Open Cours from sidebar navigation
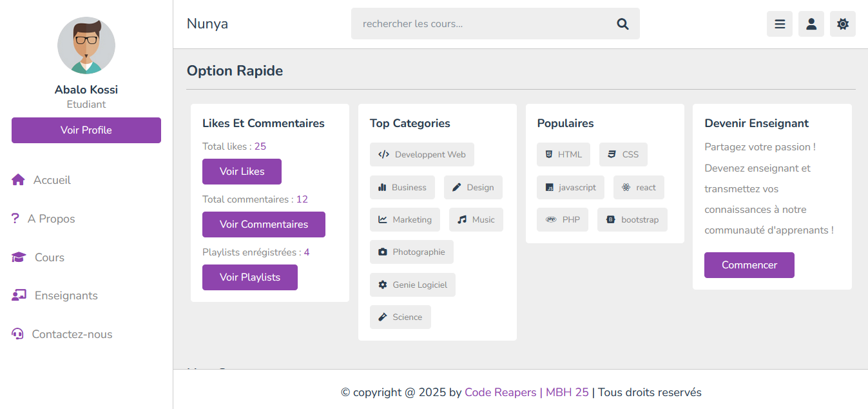 coord(49,257)
